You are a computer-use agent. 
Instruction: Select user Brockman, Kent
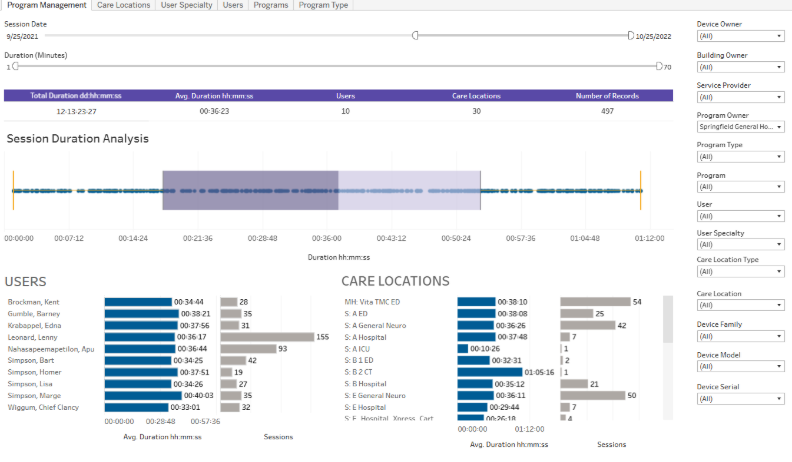tap(33, 301)
